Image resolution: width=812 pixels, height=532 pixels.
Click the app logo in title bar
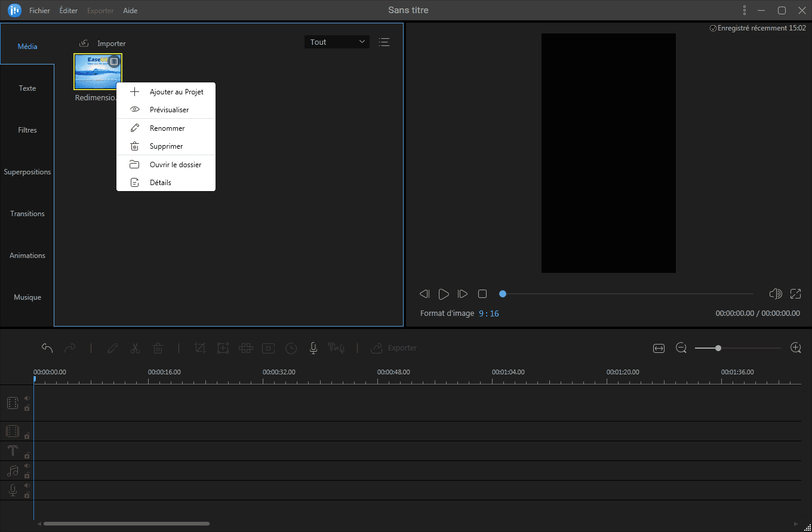tap(14, 11)
